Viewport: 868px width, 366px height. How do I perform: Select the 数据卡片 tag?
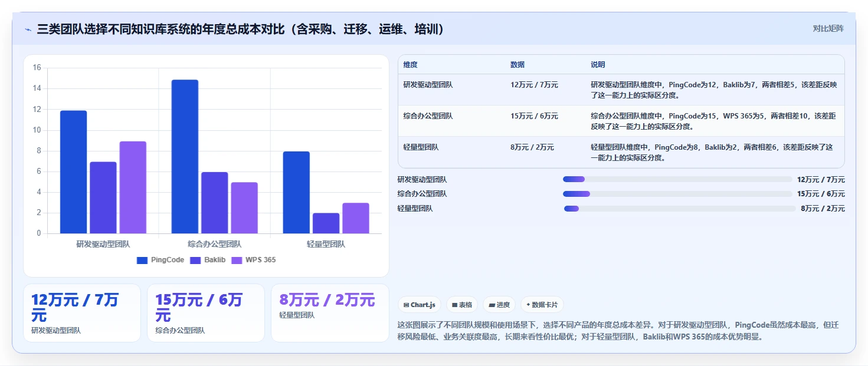point(542,305)
